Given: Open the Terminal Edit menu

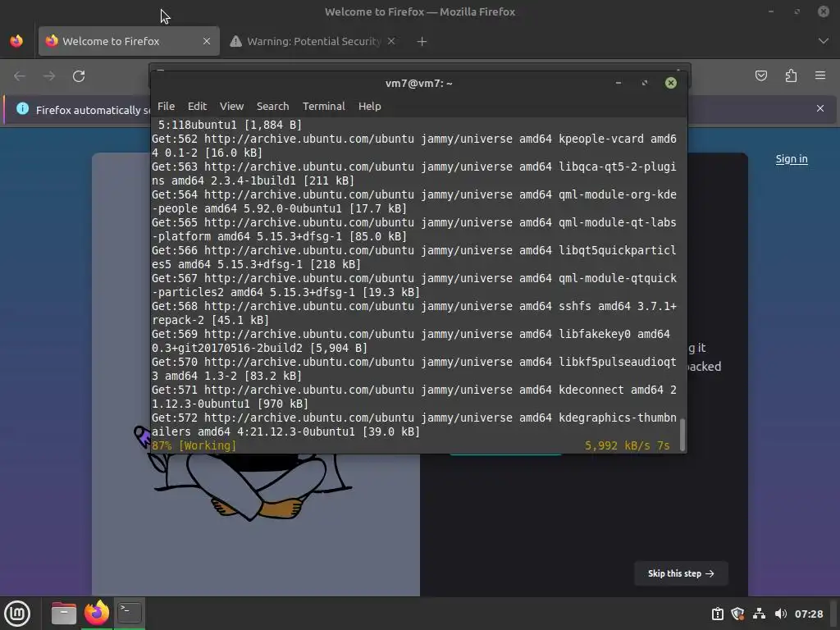Looking at the screenshot, I should (x=197, y=106).
